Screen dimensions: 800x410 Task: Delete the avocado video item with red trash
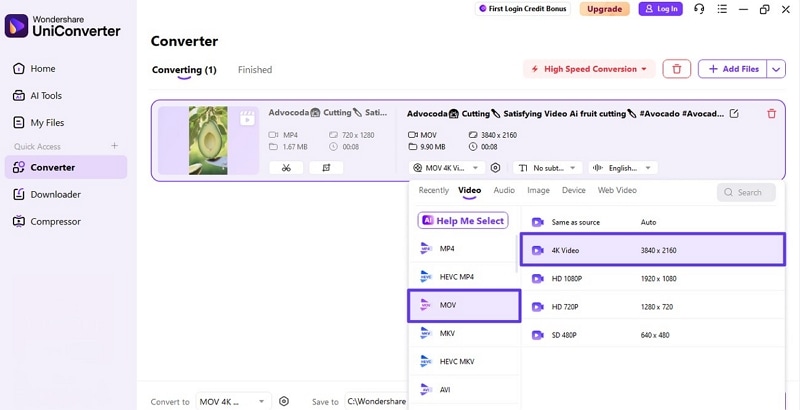(771, 114)
